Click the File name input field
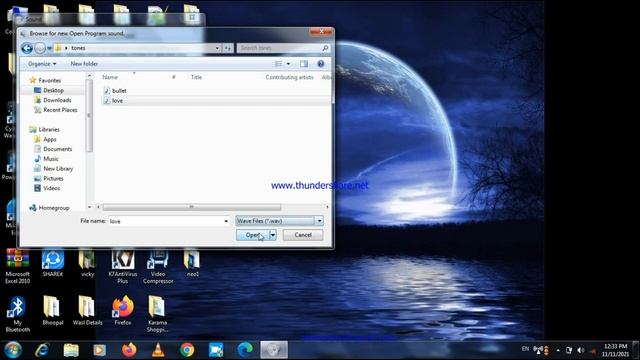Screen dimensions: 640x360 (x=166, y=221)
